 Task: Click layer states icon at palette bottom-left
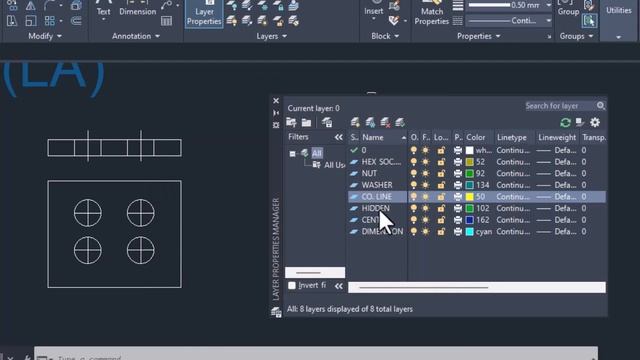point(276,313)
